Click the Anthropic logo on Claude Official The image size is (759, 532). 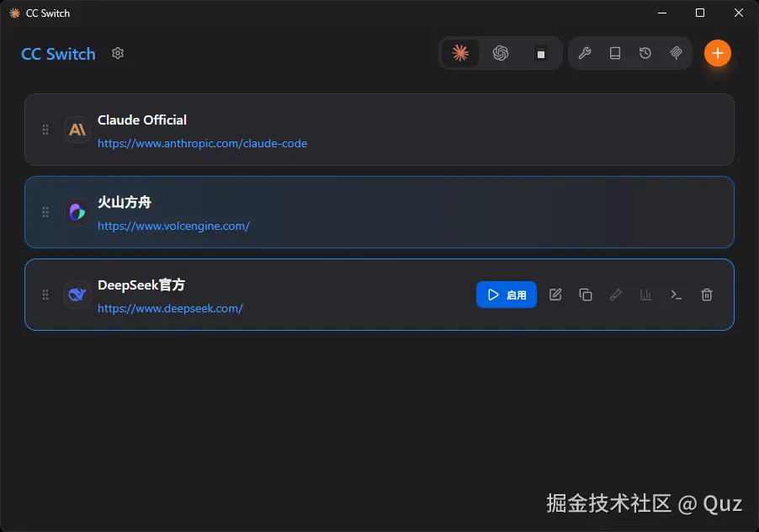tap(77, 130)
